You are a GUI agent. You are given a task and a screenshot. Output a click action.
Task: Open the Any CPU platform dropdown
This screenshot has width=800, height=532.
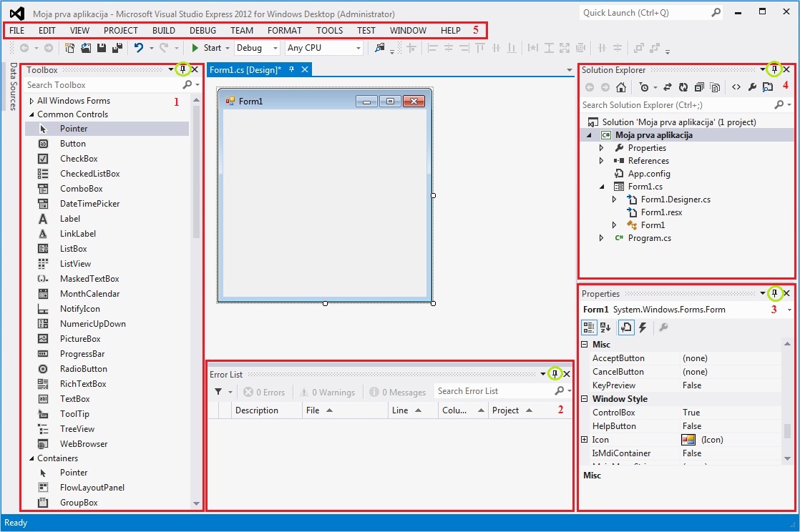(x=324, y=48)
